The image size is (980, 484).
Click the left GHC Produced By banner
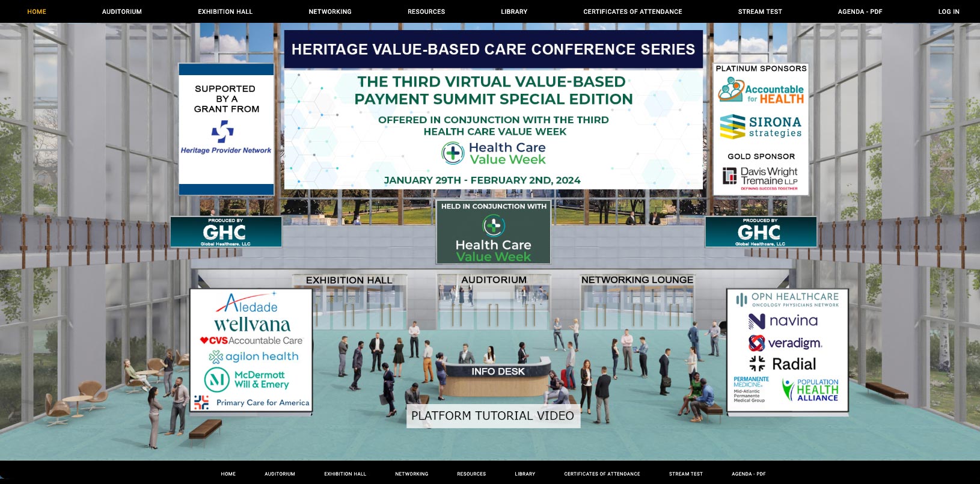226,232
